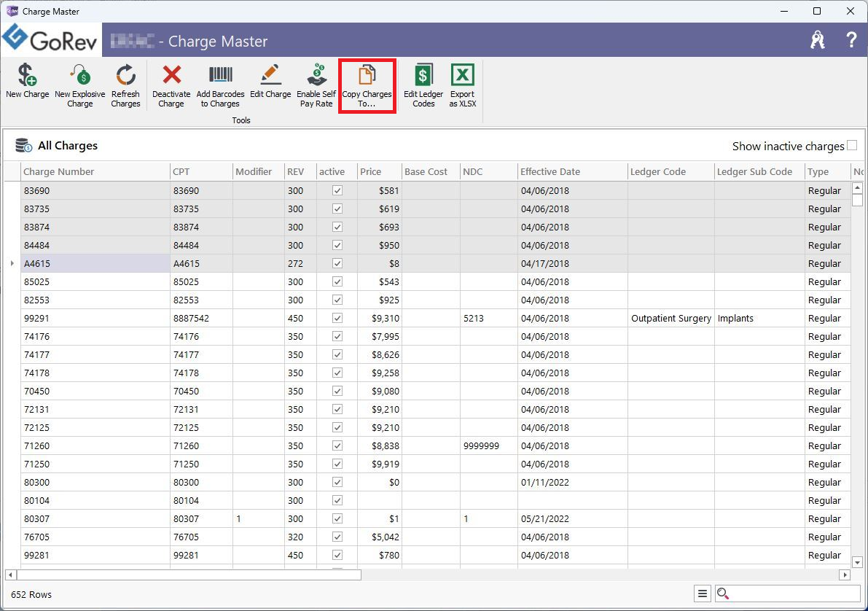Sort by Charge Number column header
Screen dimensions: 868x611
pos(95,172)
